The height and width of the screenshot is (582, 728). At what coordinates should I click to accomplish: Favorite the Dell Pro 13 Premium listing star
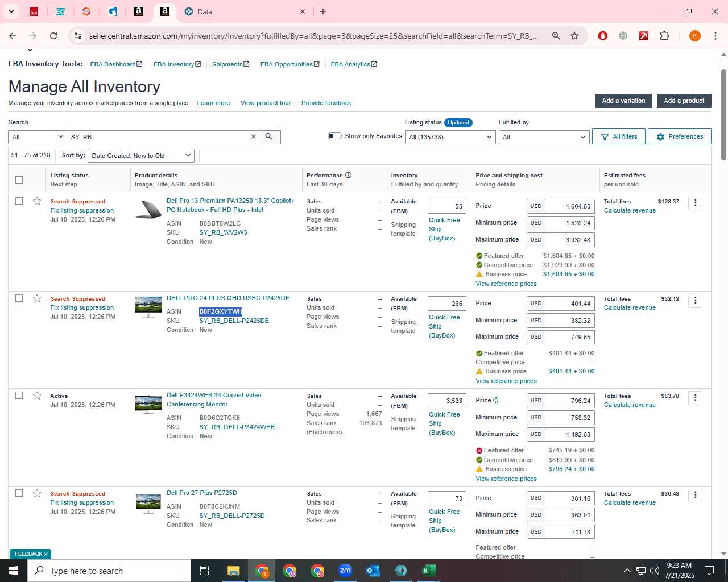point(37,201)
